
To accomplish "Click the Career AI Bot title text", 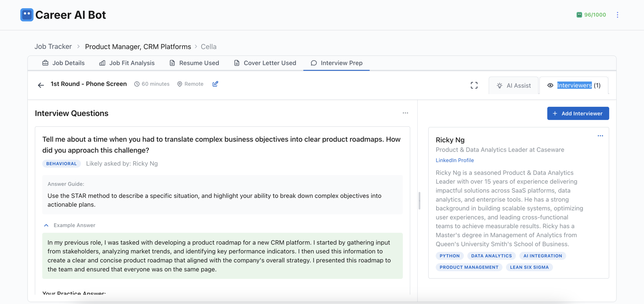I will 71,15.
